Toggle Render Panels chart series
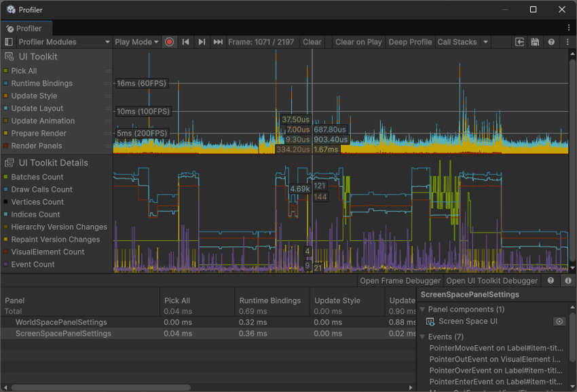Image resolution: width=577 pixels, height=392 pixels. point(5,146)
